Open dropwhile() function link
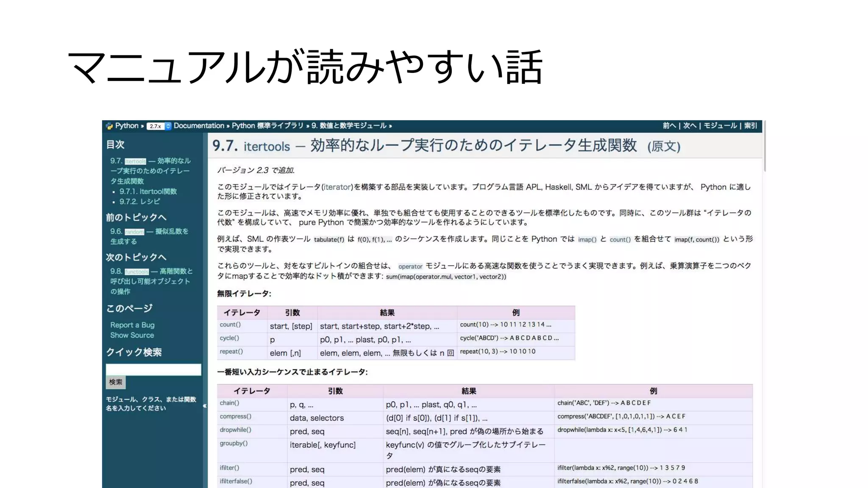The image size is (868, 488). (235, 430)
